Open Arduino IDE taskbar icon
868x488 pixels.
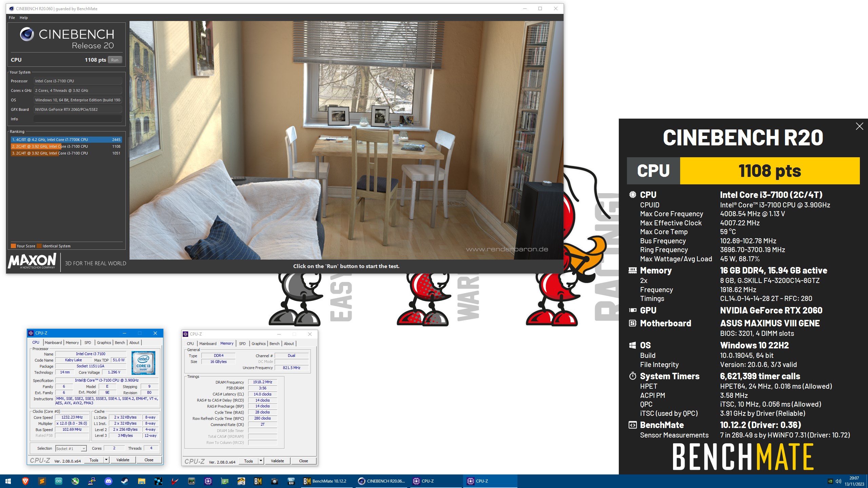pos(58,481)
